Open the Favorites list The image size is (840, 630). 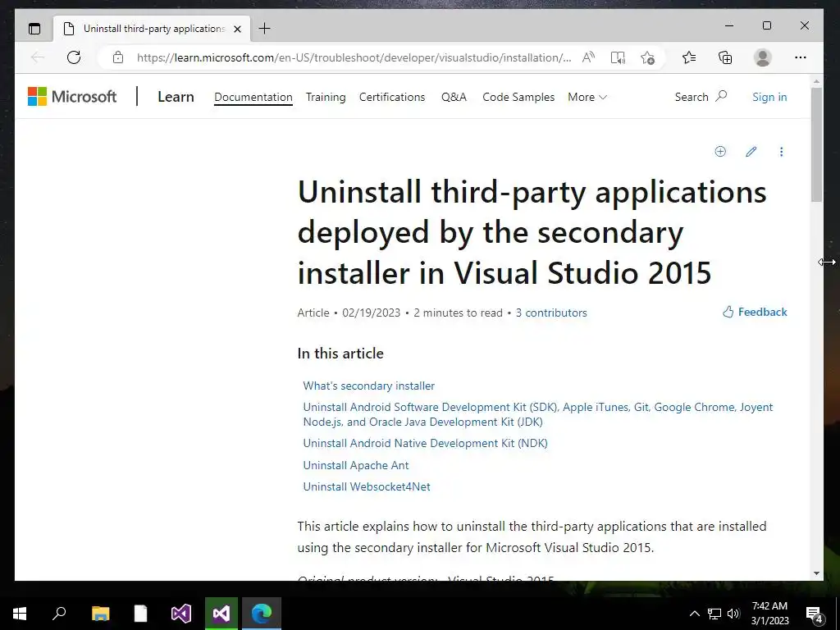pos(689,57)
